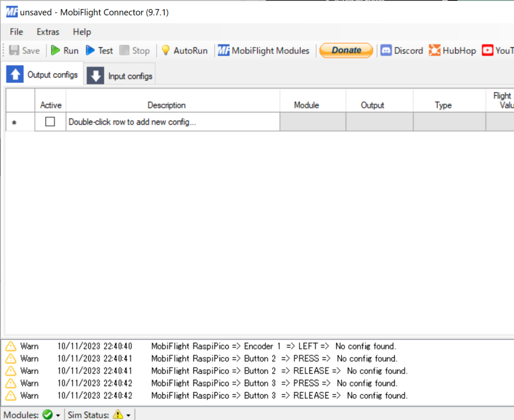The image size is (514, 420).
Task: Switch to Input configs tab
Action: [120, 76]
